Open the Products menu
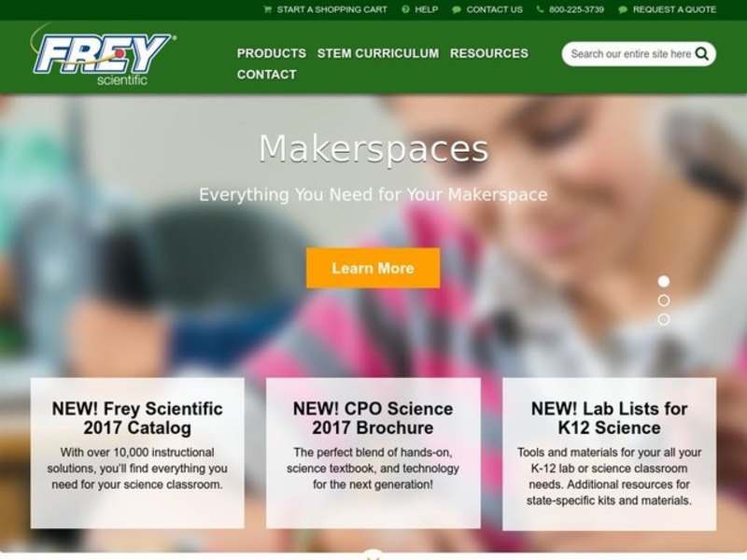The height and width of the screenshot is (560, 747). [x=272, y=53]
